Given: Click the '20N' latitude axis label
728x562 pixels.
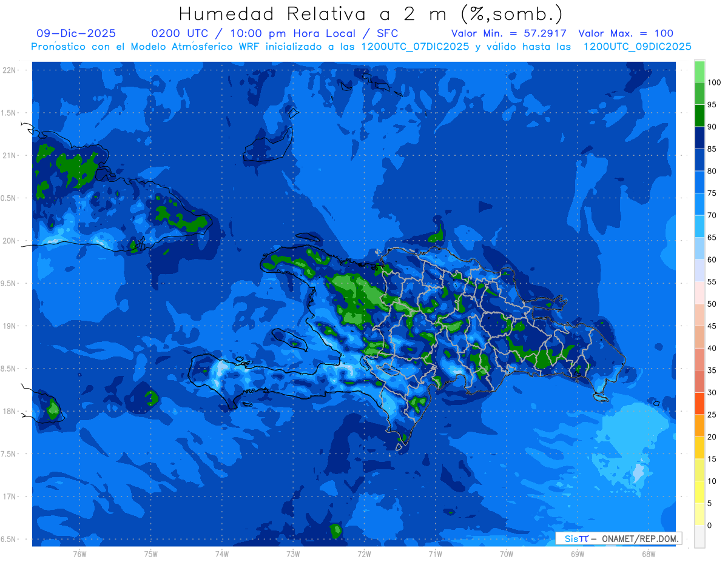Looking at the screenshot, I should pyautogui.click(x=8, y=241).
